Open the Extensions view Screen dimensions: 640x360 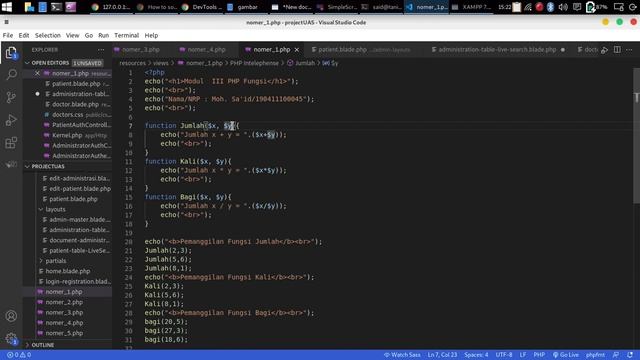(11, 143)
